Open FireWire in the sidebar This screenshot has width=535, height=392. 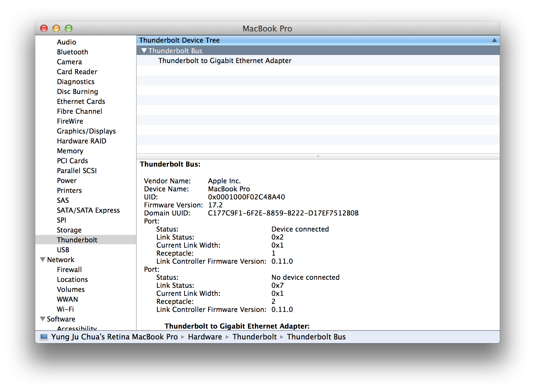pos(70,121)
